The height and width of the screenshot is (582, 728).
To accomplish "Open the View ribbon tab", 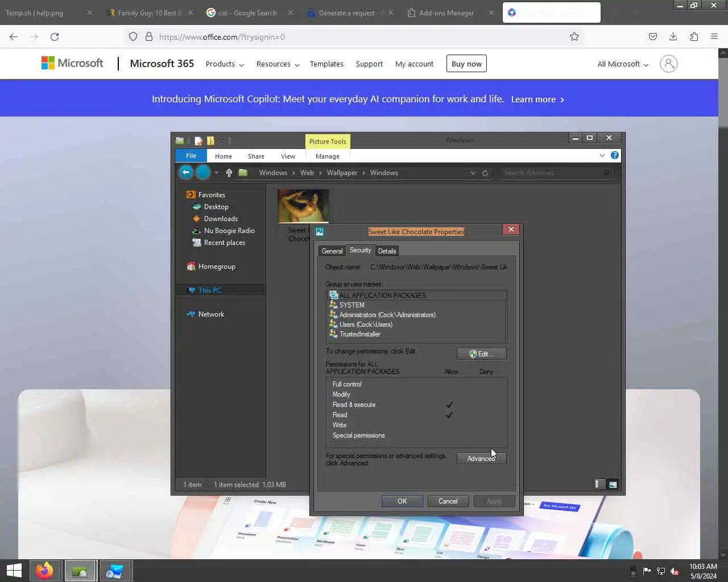I will tap(288, 156).
